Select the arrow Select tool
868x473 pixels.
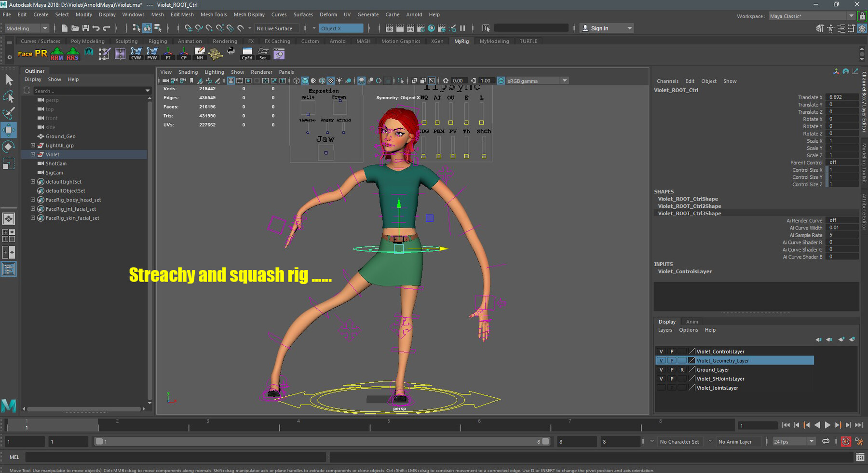[x=9, y=80]
